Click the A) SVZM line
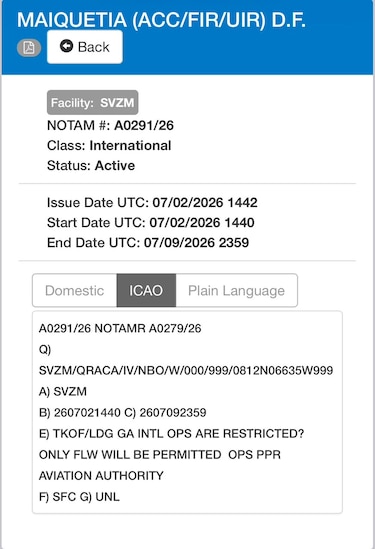The width and height of the screenshot is (375, 549). click(63, 391)
